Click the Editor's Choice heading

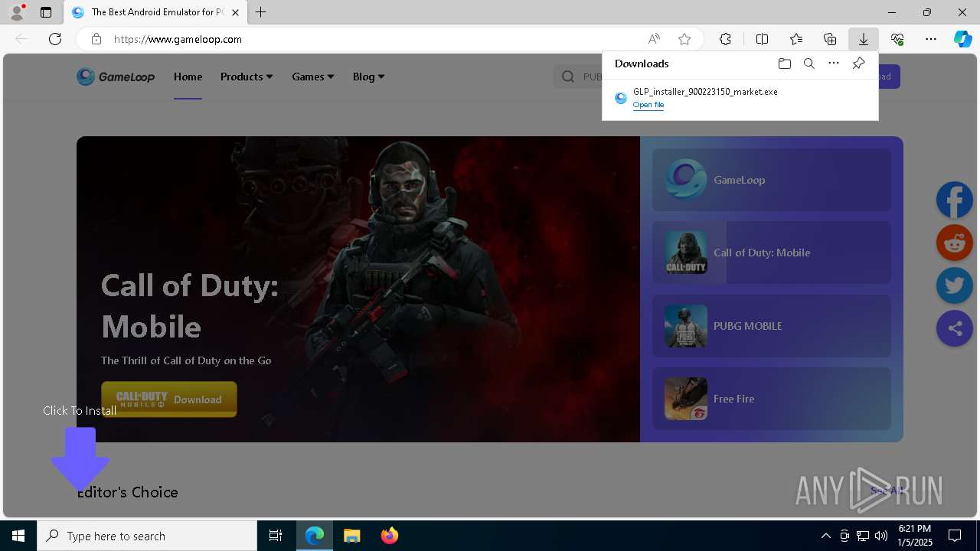pos(127,492)
